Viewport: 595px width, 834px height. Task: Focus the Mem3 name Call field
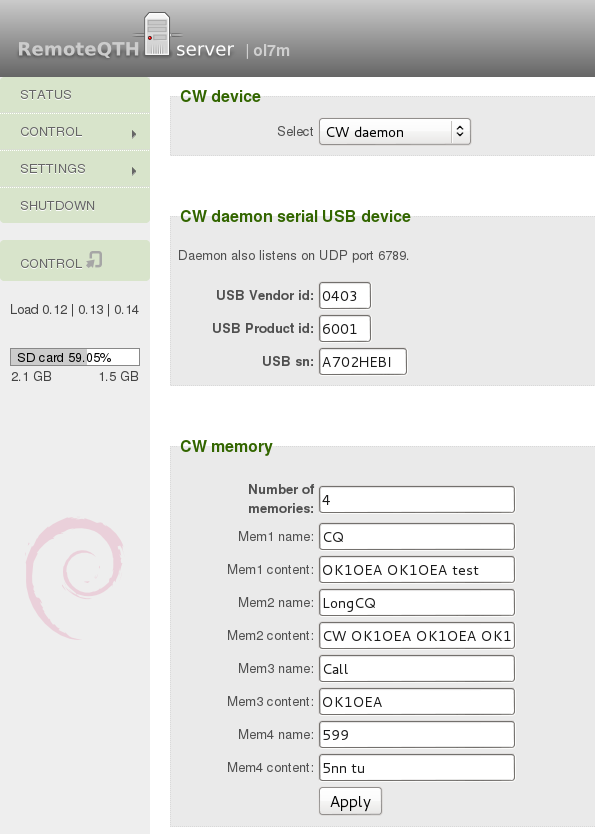click(x=417, y=669)
